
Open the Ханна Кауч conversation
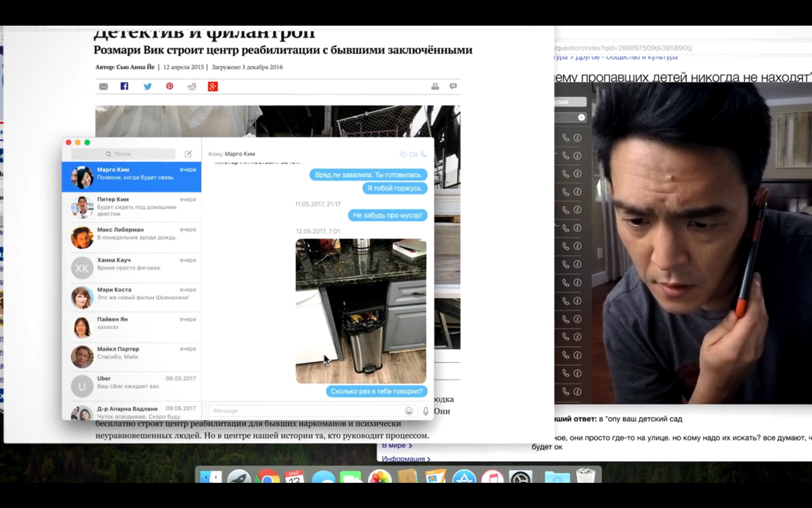point(131,267)
